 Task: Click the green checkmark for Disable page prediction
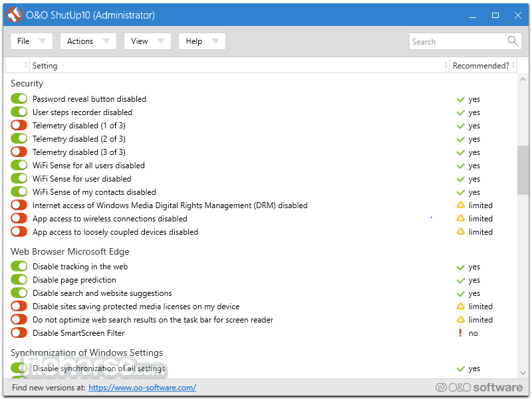coord(460,281)
